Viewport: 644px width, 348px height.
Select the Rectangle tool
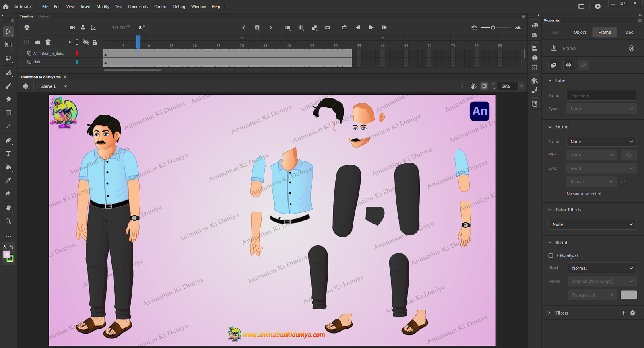click(x=8, y=113)
